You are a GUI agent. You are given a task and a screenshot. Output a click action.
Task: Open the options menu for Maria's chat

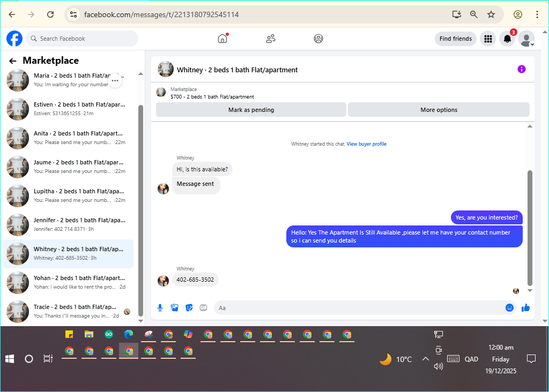click(x=115, y=81)
